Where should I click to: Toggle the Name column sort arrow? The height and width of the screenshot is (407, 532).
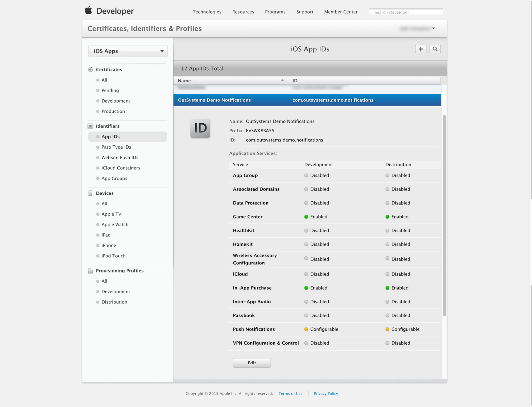[282, 80]
